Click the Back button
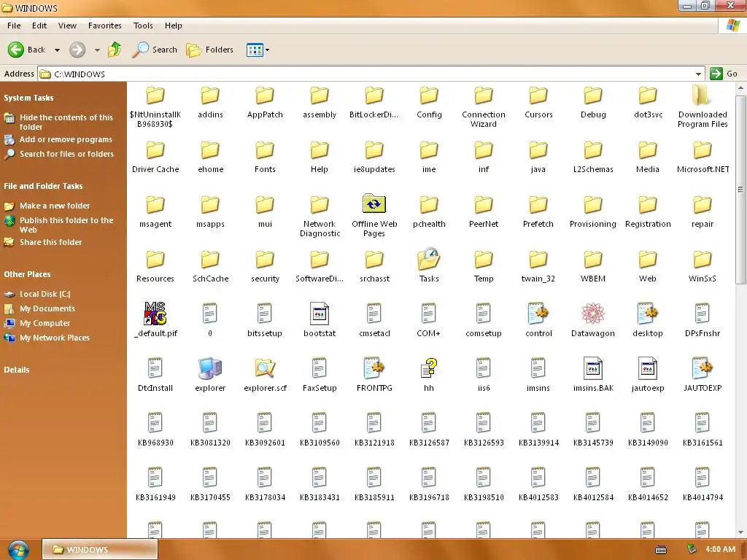This screenshot has height=560, width=747. click(27, 50)
